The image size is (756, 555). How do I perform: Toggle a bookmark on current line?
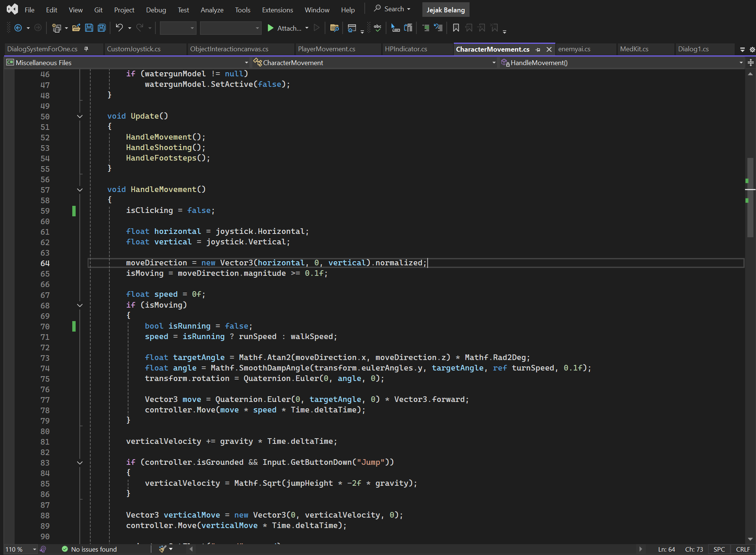(456, 28)
